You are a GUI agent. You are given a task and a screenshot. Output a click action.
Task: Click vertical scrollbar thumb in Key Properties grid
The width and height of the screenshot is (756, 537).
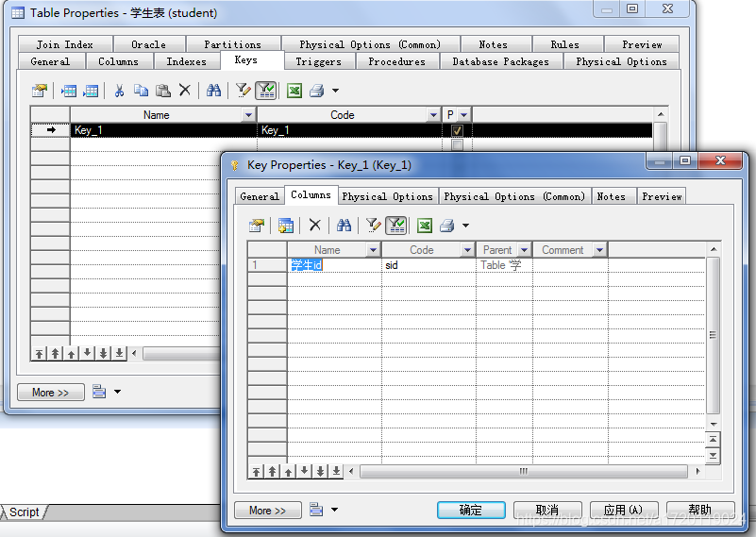click(x=713, y=335)
